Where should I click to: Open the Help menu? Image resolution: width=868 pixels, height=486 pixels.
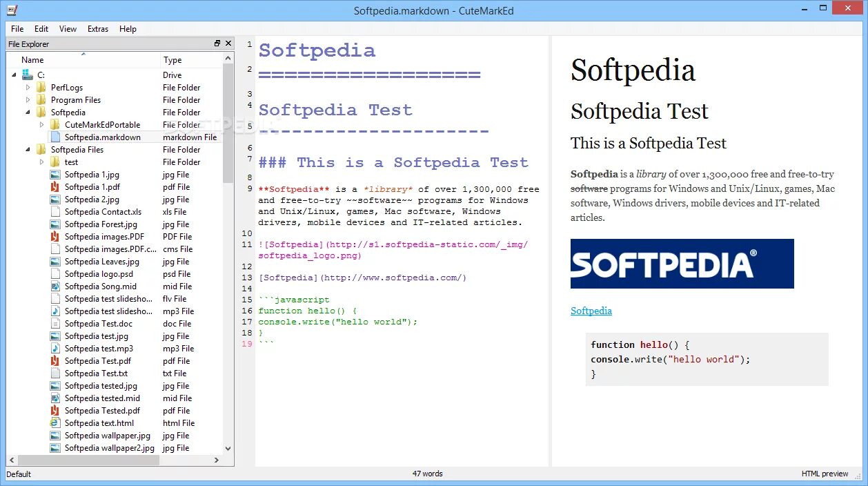coord(128,29)
